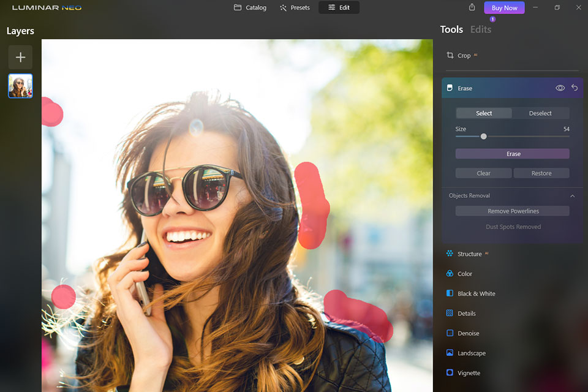Open the Structure tool icon
Viewport: 588px width, 392px height.
coord(450,254)
